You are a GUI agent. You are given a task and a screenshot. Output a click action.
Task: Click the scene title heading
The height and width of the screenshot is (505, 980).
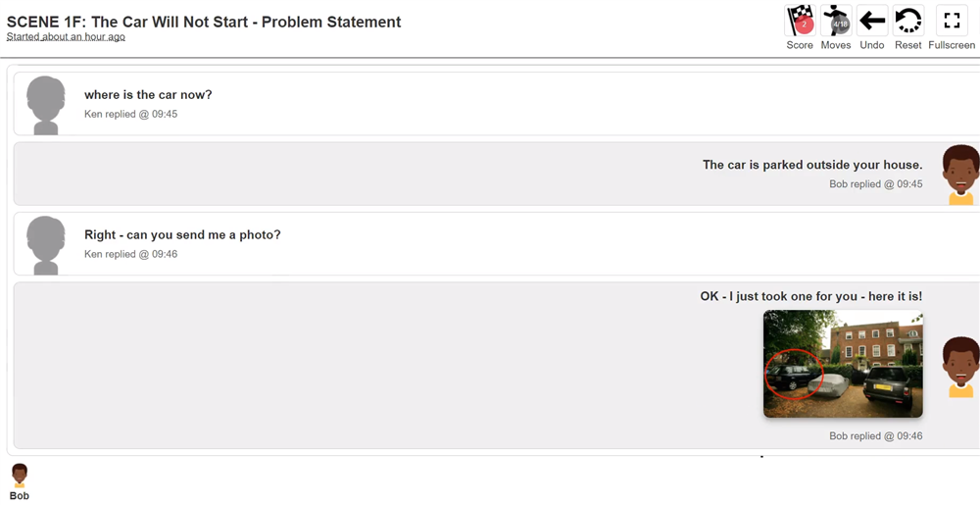coord(204,22)
